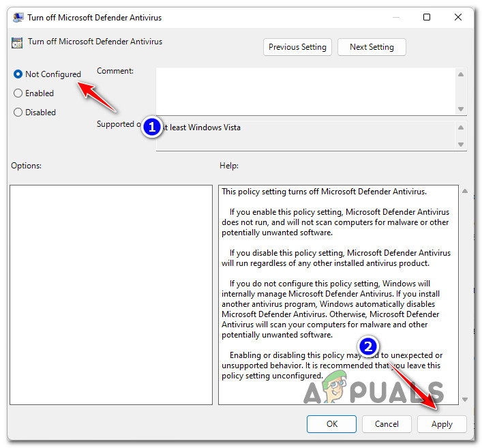
Task: Click Supported on box scroll down arrow
Action: pyautogui.click(x=461, y=144)
